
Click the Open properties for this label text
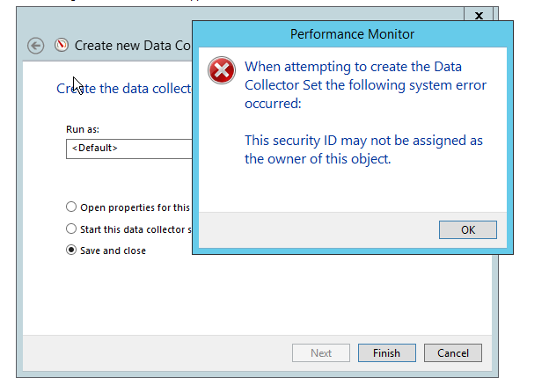(135, 207)
